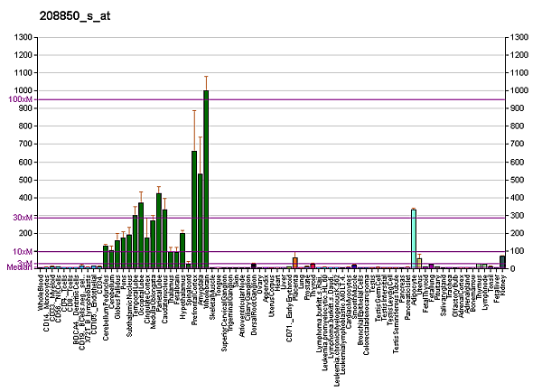Click the Kidney axis label
This screenshot has height=392, width=542.
point(501,282)
